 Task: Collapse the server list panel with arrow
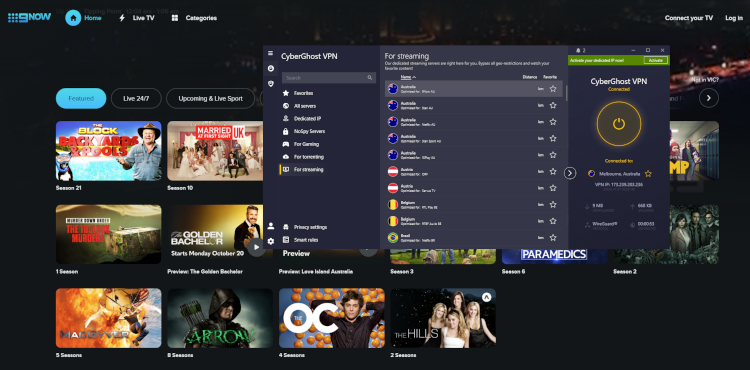coord(570,173)
